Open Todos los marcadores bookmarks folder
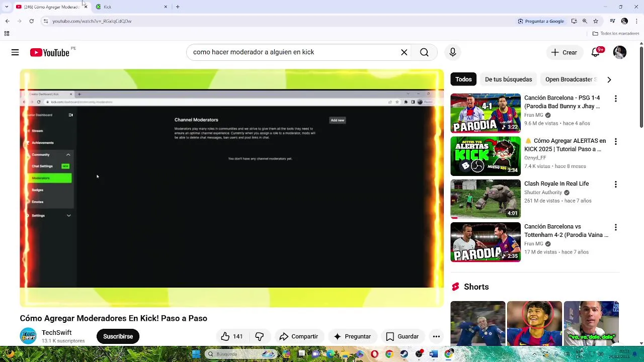The image size is (644, 362). pos(616,34)
